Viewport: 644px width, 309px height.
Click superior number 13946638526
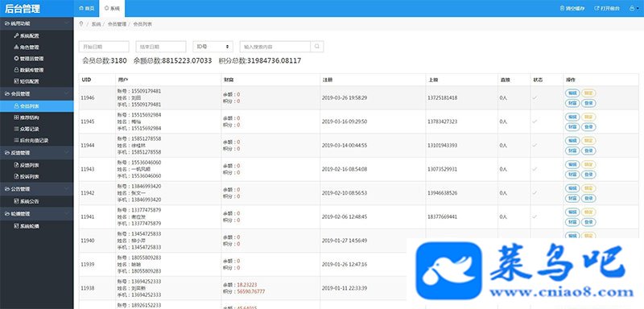[x=442, y=193]
